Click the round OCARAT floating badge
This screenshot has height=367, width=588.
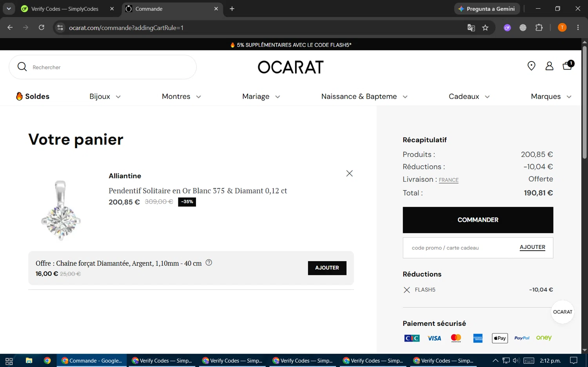click(x=563, y=312)
